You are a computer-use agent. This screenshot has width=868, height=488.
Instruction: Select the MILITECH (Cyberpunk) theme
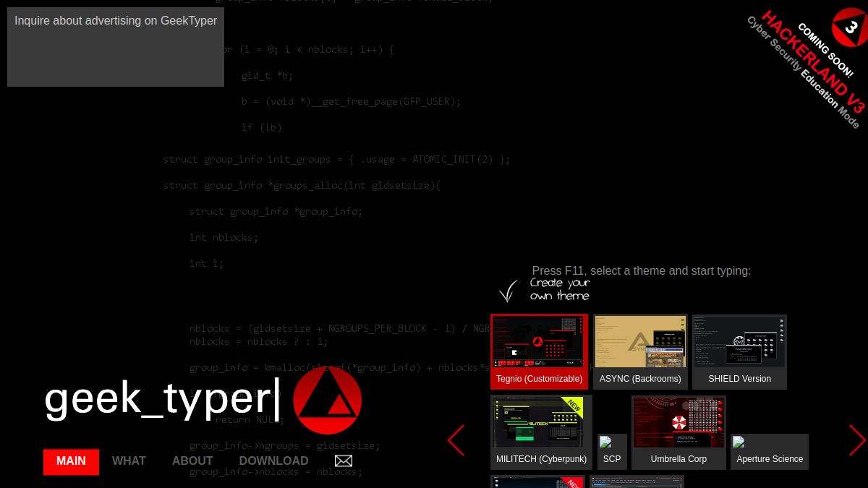pyautogui.click(x=541, y=432)
